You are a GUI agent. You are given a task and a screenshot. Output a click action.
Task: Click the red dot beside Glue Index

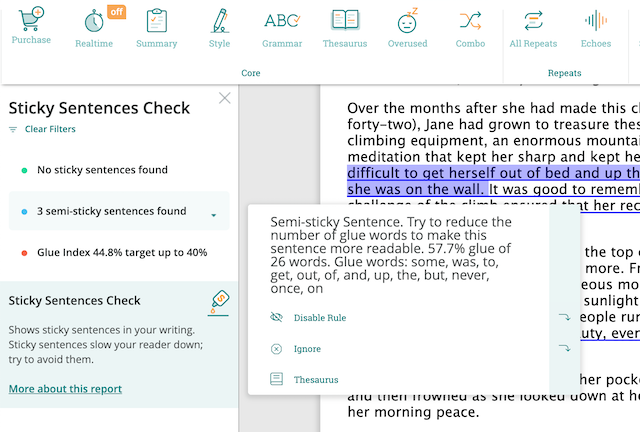pos(24,253)
